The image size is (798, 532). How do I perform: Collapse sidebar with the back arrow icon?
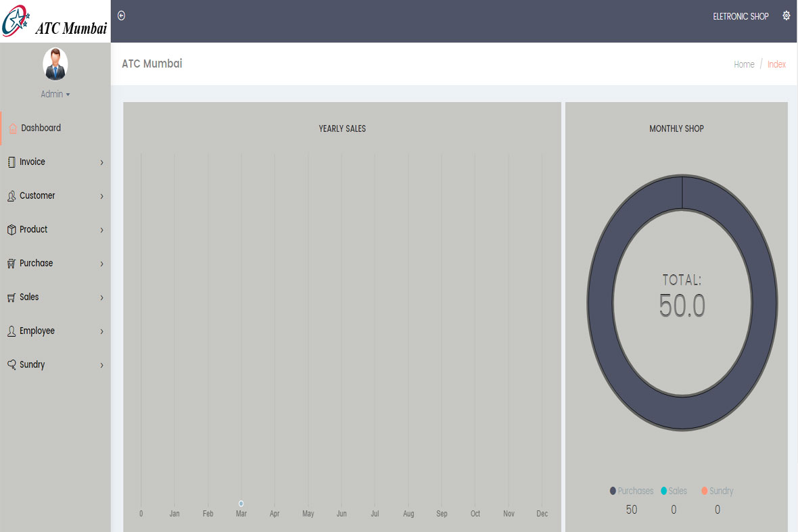tap(122, 16)
